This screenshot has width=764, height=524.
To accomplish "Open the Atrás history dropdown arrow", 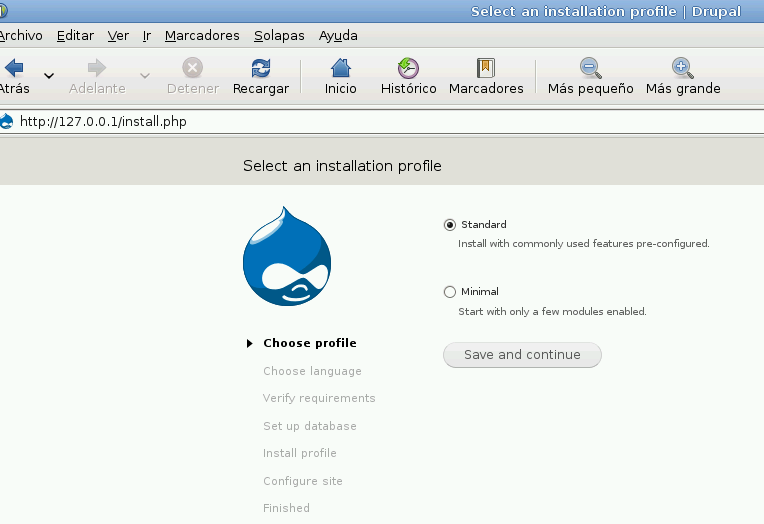I will click(49, 76).
